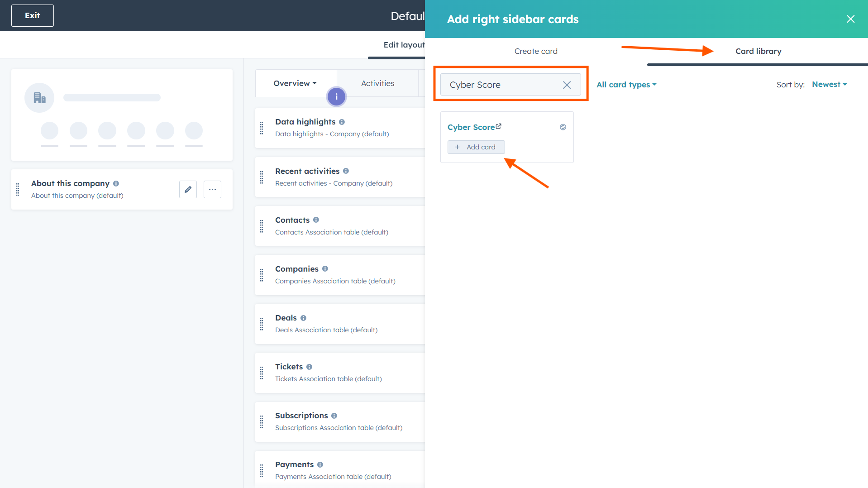The width and height of the screenshot is (868, 488).
Task: Click info icon beside Subscriptions
Action: [x=334, y=416]
